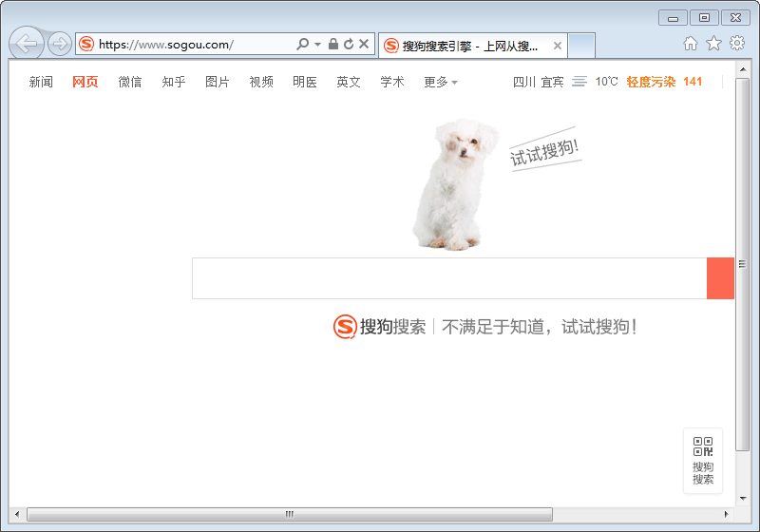Open the 明医 search category
Viewport: 760px width, 532px height.
pyautogui.click(x=305, y=82)
